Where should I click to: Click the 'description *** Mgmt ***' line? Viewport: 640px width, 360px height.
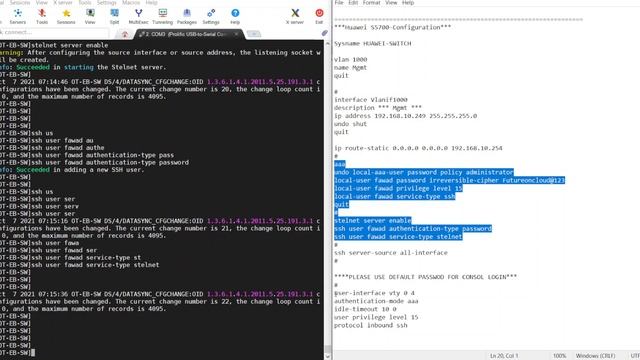[378, 108]
